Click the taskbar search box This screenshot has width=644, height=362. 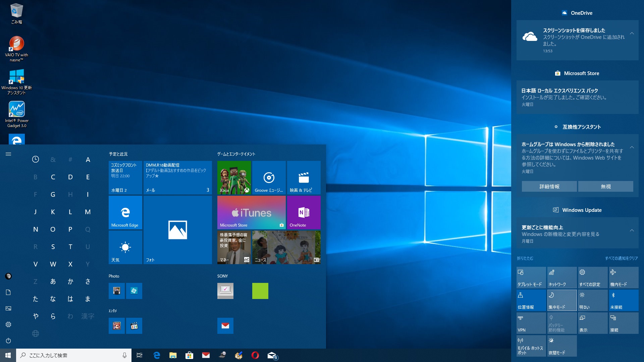click(74, 355)
